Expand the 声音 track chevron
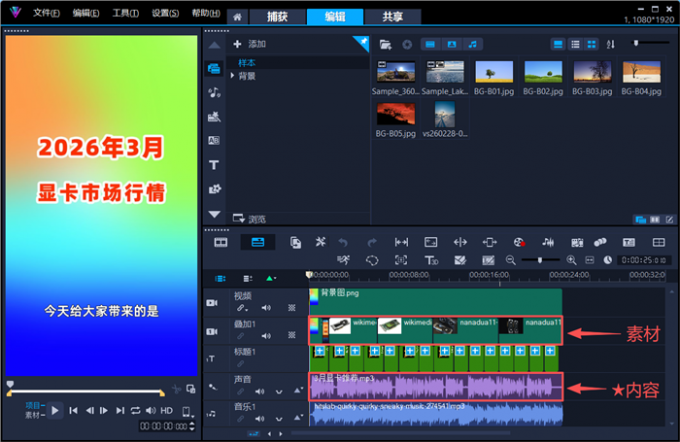The height and width of the screenshot is (442, 680). click(279, 392)
